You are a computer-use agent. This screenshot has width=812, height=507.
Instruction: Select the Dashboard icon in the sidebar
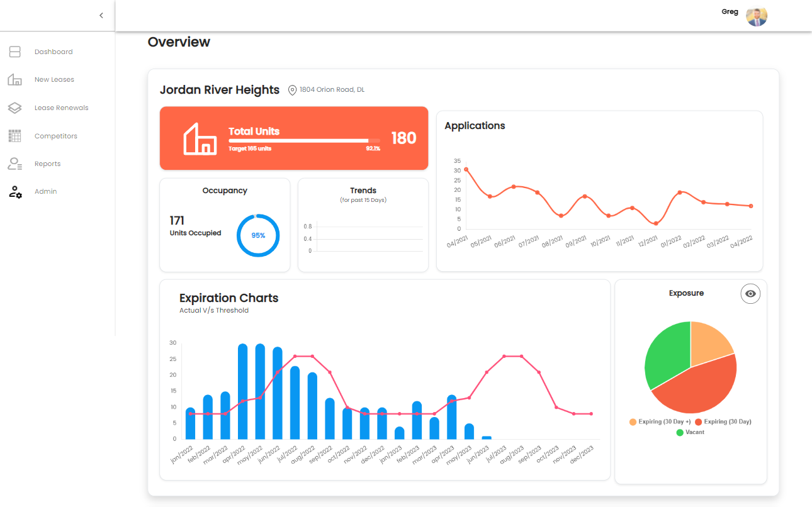click(x=14, y=52)
